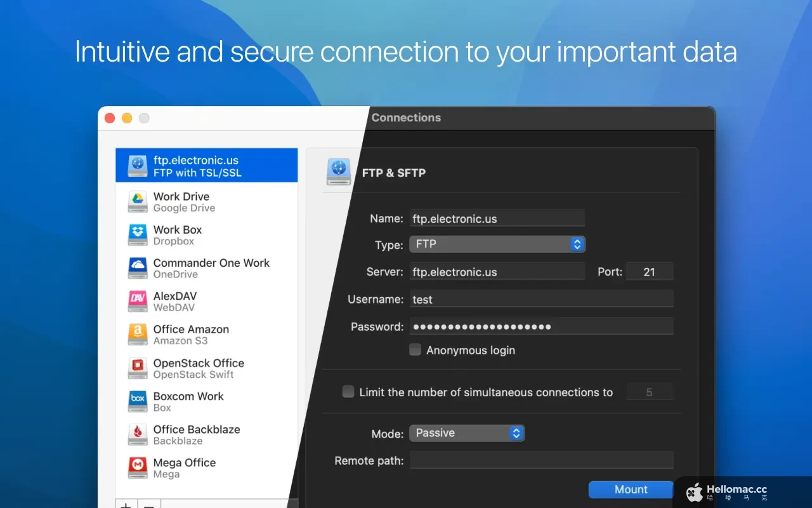Toggle Limit simultaneous connections checkbox
Viewport: 812px width, 508px height.
click(348, 392)
